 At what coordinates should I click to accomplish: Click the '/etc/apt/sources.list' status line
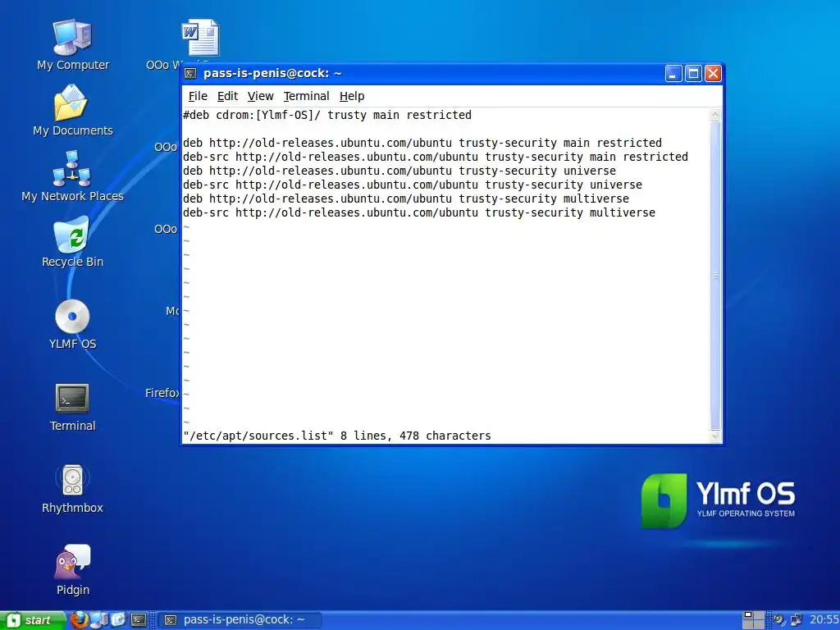(337, 436)
